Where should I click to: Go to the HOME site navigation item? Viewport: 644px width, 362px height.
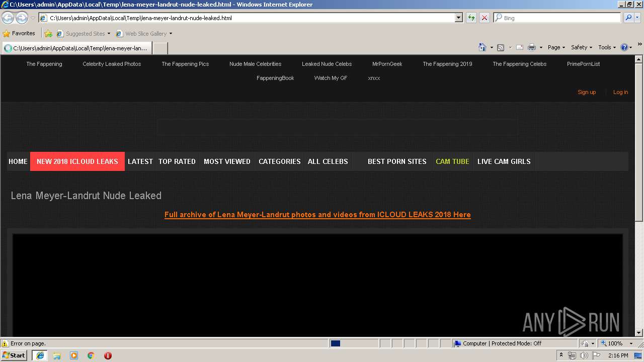pos(18,161)
